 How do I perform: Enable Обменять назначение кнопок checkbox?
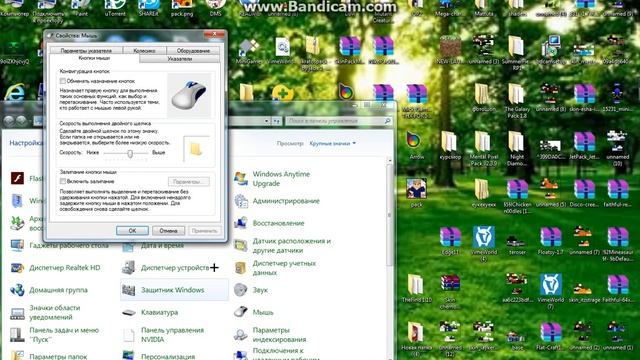[63, 81]
